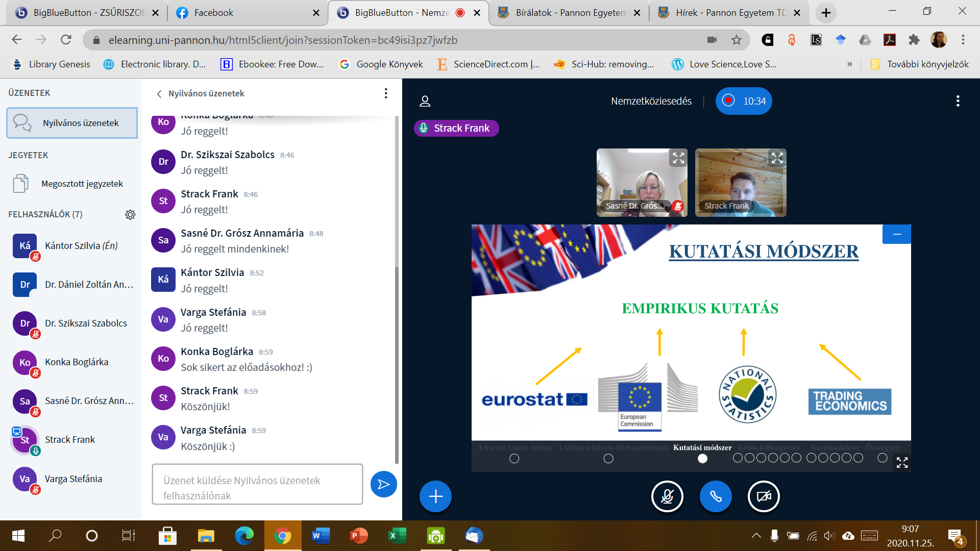Collapse public chat with back chevron
Image resolution: width=980 pixels, height=551 pixels.
[159, 94]
